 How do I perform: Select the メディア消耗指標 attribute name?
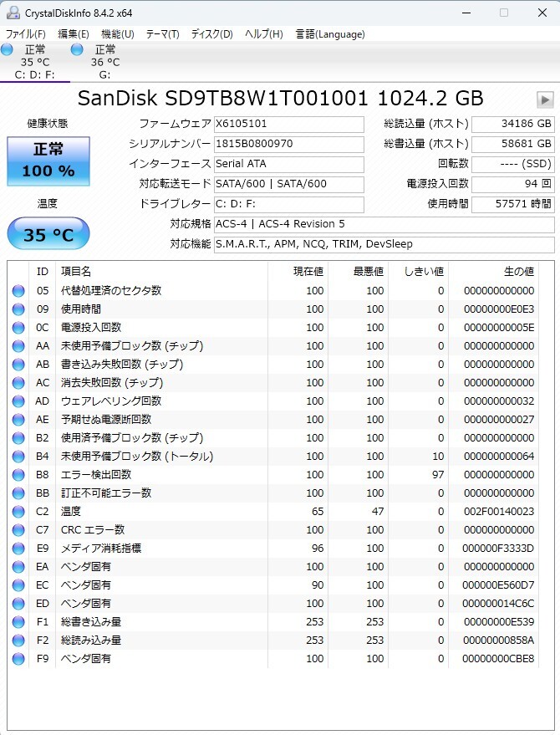(x=101, y=549)
